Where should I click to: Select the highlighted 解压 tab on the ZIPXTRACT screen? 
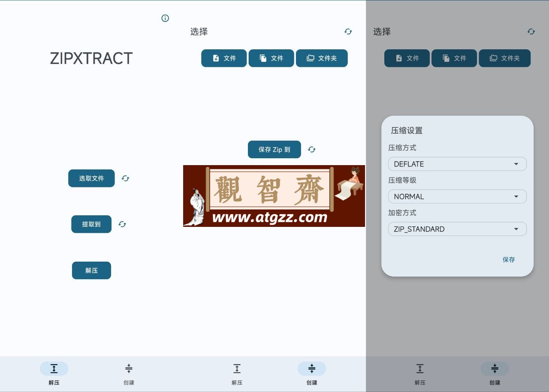(54, 374)
